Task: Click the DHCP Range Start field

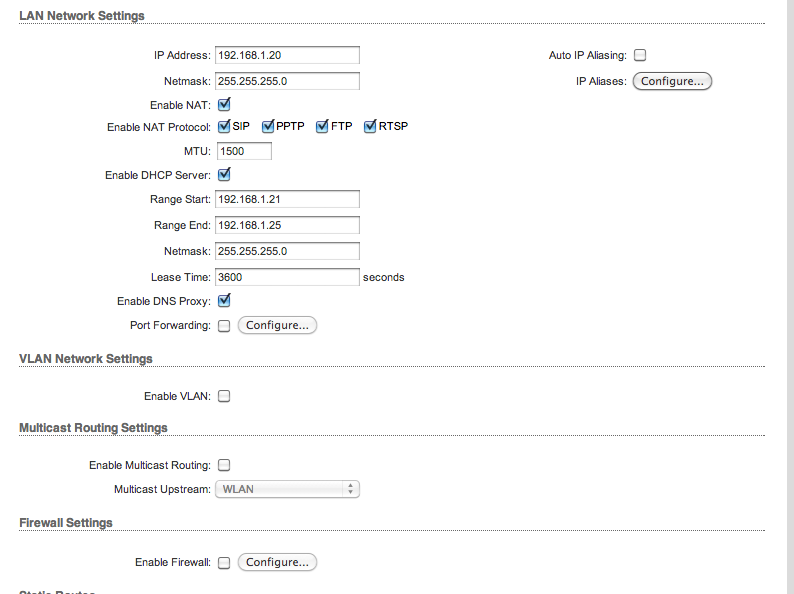Action: (x=287, y=200)
